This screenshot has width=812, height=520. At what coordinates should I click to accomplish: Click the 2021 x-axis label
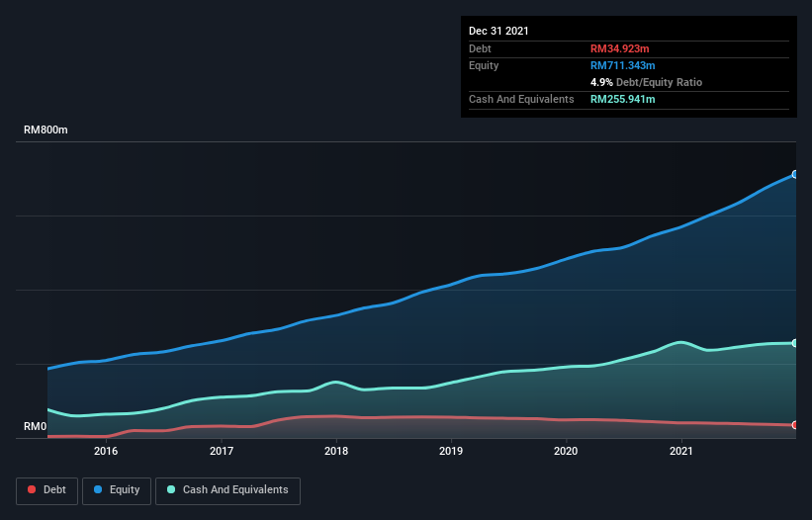(681, 451)
